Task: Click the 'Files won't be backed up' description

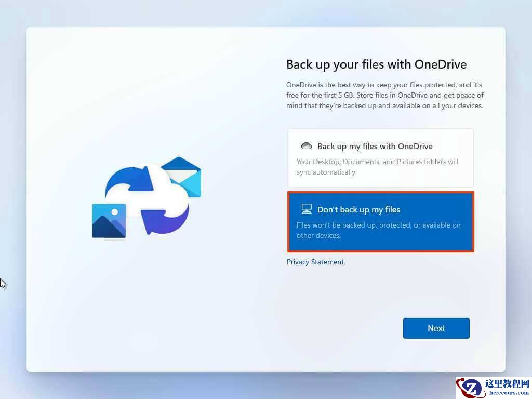Action: point(379,230)
